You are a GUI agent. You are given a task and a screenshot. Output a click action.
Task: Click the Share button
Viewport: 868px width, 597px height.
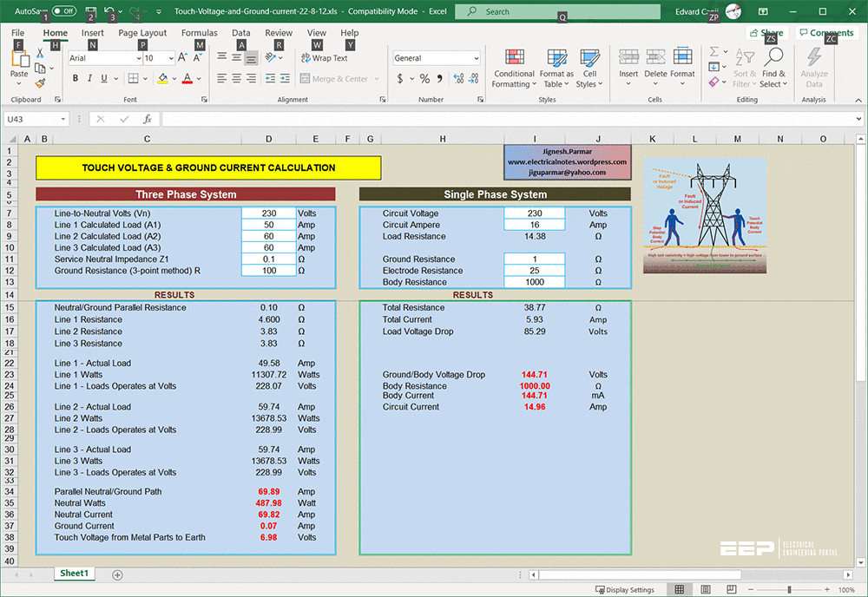(x=766, y=33)
